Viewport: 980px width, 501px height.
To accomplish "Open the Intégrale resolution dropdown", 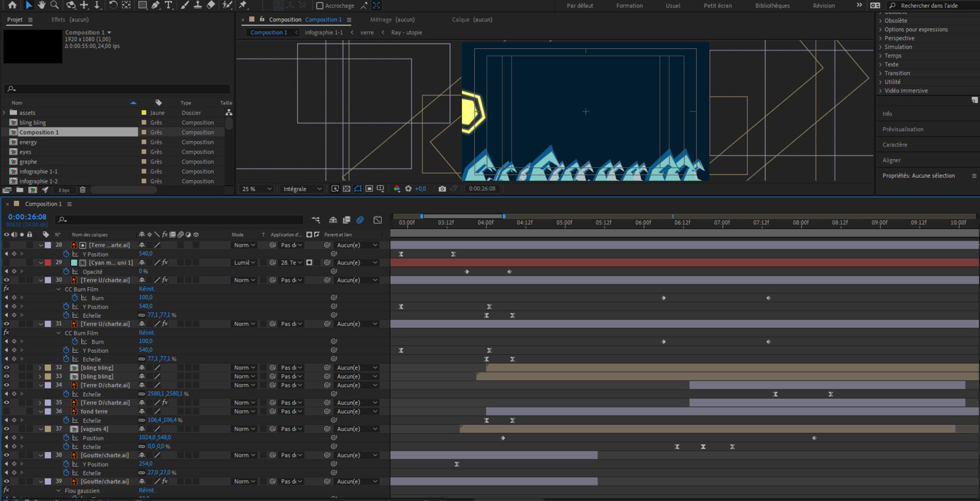I will click(302, 189).
